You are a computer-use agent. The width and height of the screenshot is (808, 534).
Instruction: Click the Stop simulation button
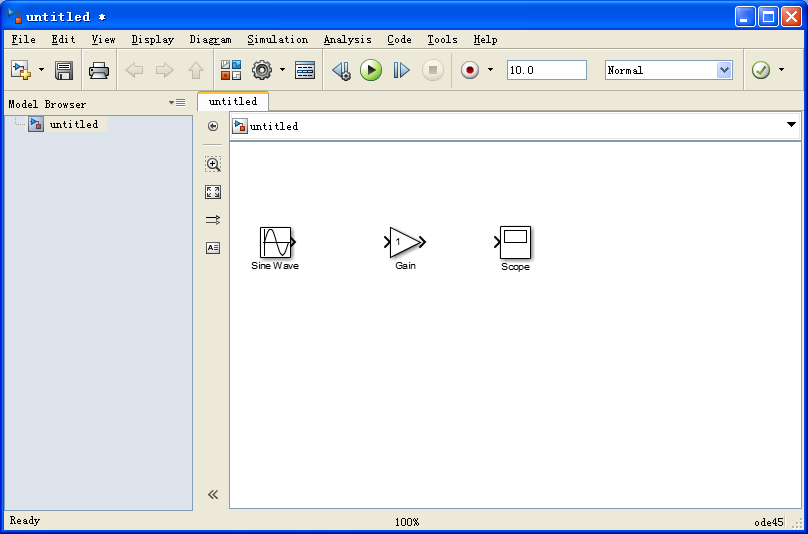(433, 70)
